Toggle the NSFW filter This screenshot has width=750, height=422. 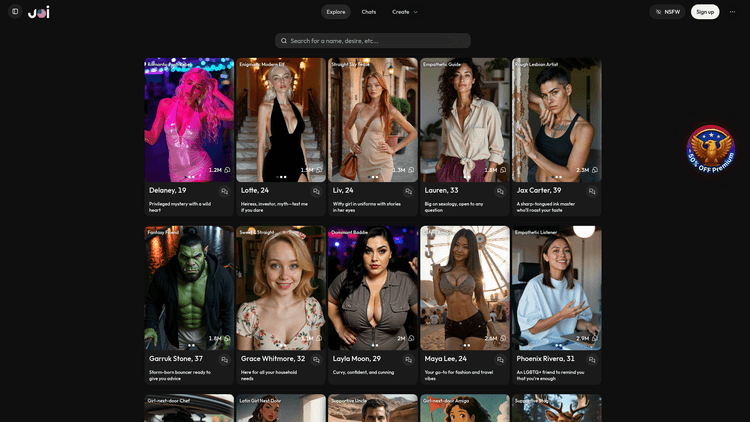(x=667, y=12)
